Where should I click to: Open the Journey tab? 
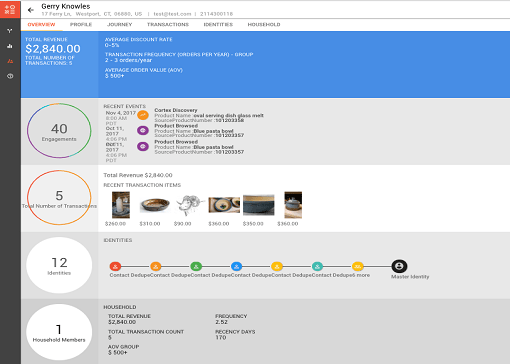[120, 24]
